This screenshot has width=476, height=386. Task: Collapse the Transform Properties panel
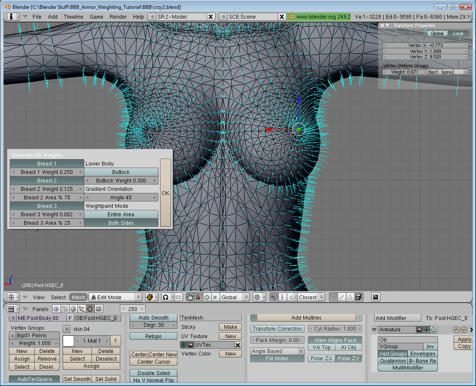click(387, 26)
